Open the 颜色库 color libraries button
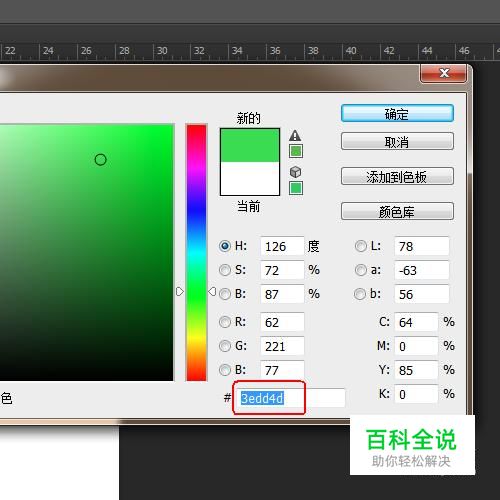Viewport: 500px width, 500px height. pyautogui.click(x=397, y=211)
